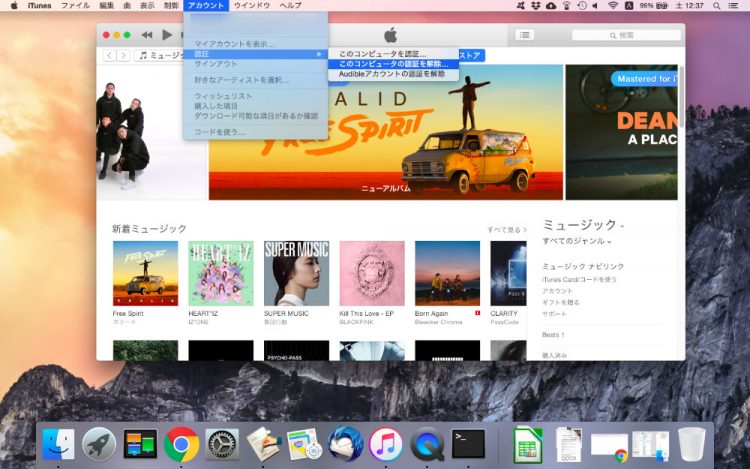Screen dimensions: 750x469
Task: Open the Wi-Fi status menu
Action: (613, 6)
